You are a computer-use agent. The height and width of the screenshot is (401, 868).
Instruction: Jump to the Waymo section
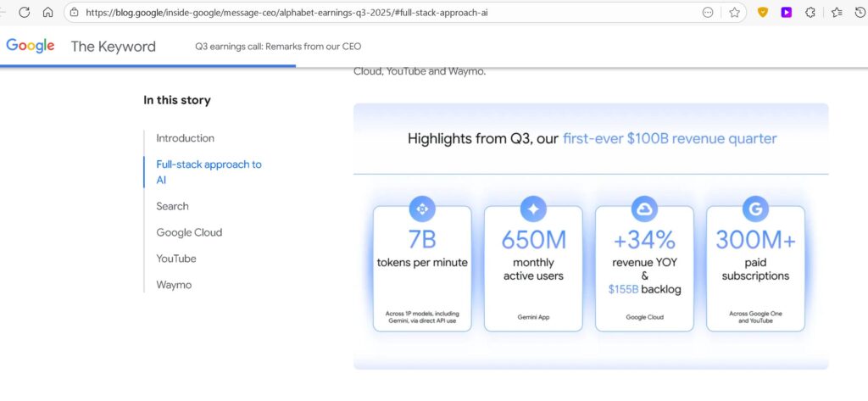click(x=174, y=285)
